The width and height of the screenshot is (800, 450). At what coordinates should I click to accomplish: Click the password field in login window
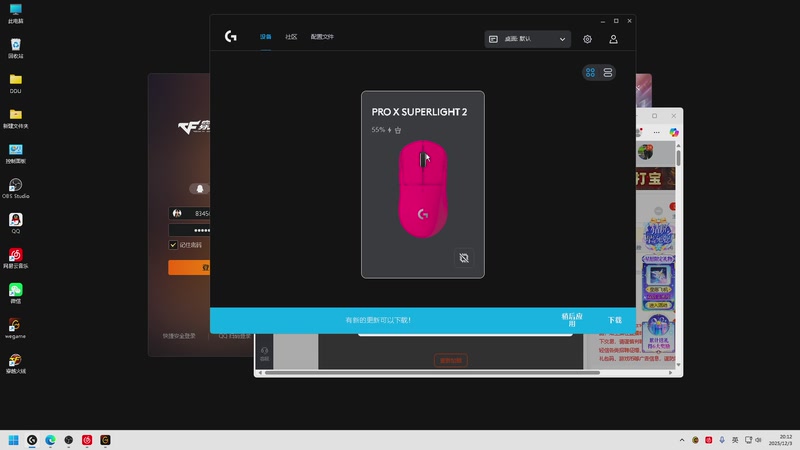coord(189,230)
